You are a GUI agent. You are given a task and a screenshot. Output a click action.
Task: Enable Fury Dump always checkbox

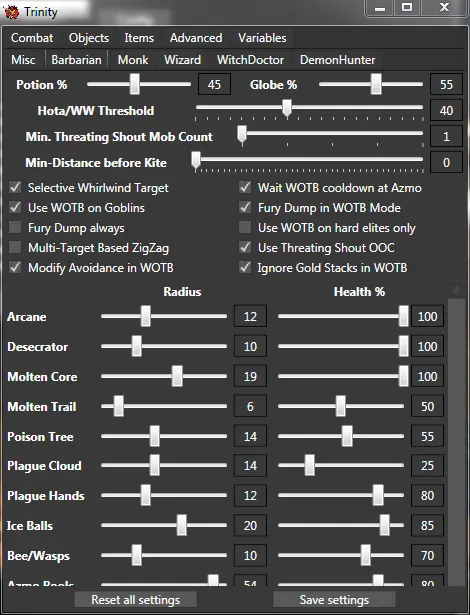point(15,227)
